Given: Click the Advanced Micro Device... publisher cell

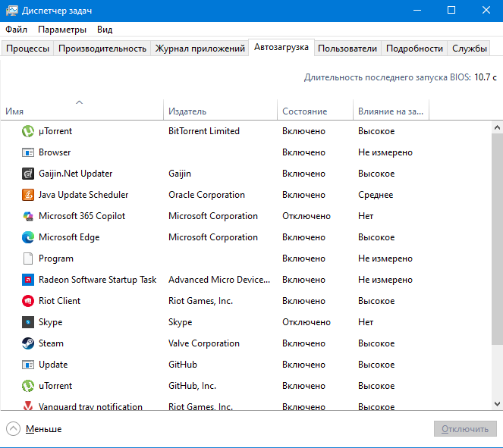Looking at the screenshot, I should pyautogui.click(x=219, y=280).
